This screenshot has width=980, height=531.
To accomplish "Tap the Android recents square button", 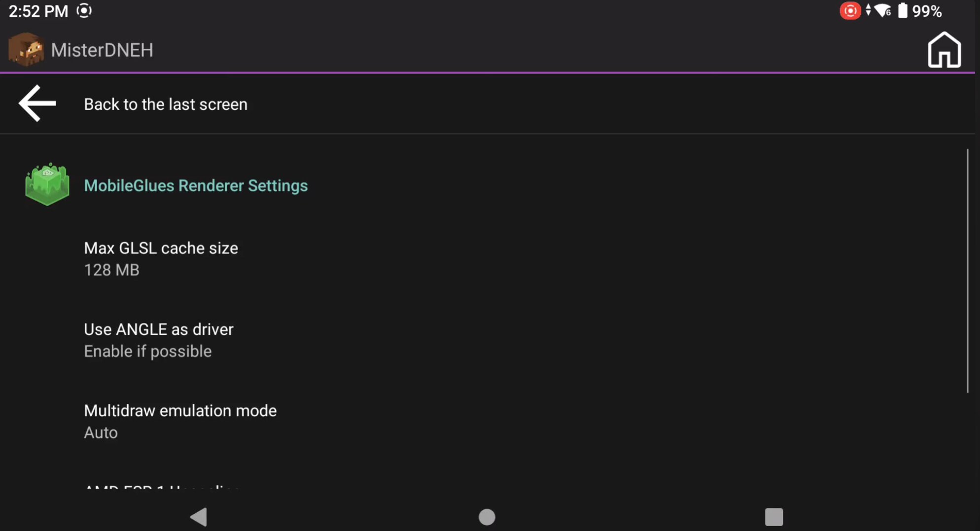I will point(773,517).
